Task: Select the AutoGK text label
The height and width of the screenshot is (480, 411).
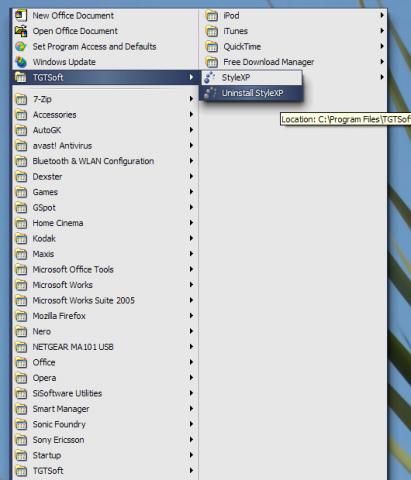Action: [x=47, y=130]
